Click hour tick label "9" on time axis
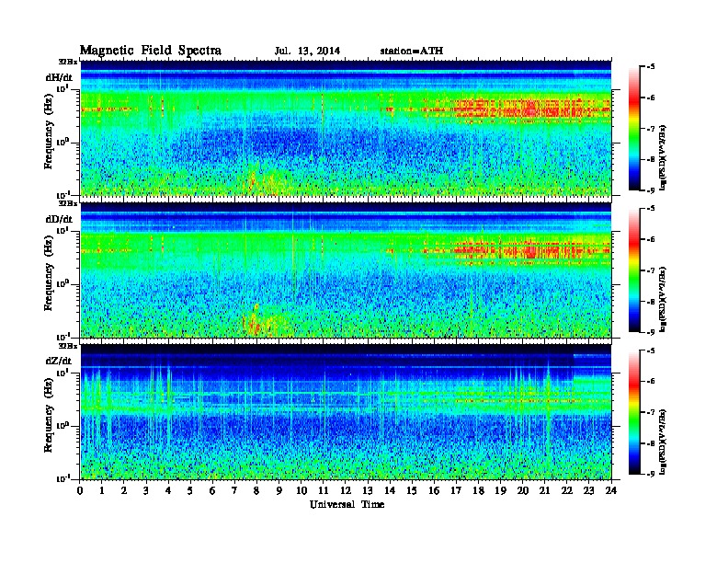The width and height of the screenshot is (728, 563). [x=279, y=490]
